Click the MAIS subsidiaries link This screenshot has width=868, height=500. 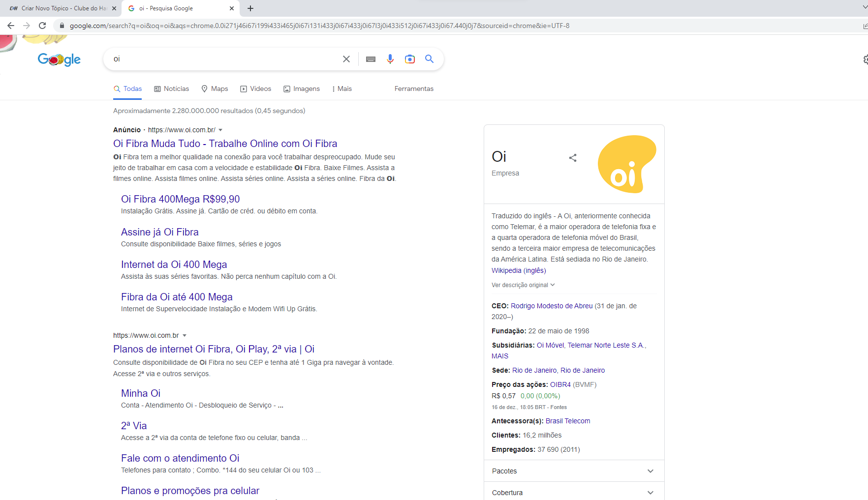(x=500, y=356)
